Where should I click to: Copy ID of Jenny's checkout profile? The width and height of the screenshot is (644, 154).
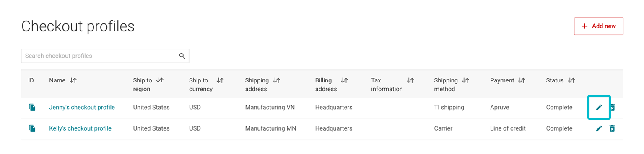[x=32, y=108]
